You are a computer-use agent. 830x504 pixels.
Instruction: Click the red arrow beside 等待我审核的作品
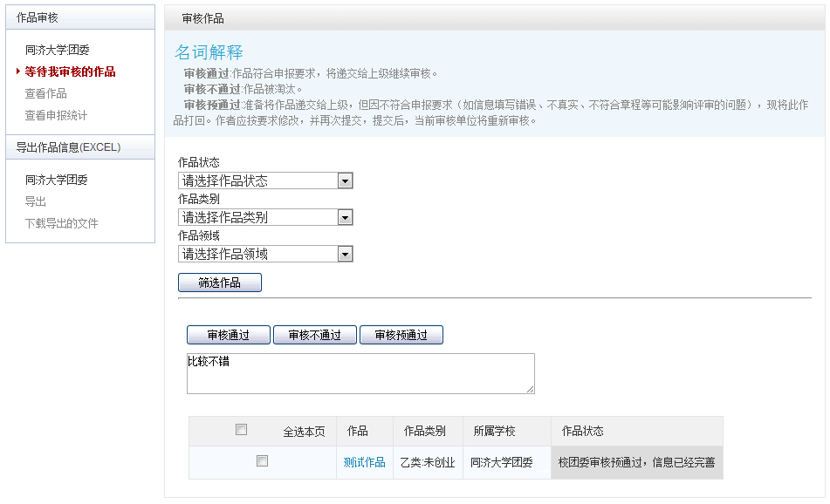point(18,72)
